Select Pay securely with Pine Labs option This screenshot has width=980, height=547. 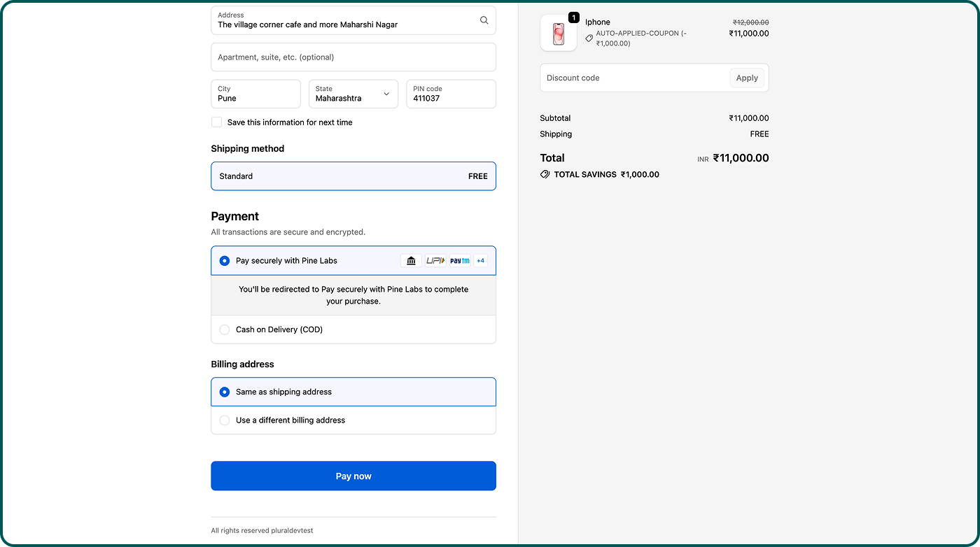353,260
